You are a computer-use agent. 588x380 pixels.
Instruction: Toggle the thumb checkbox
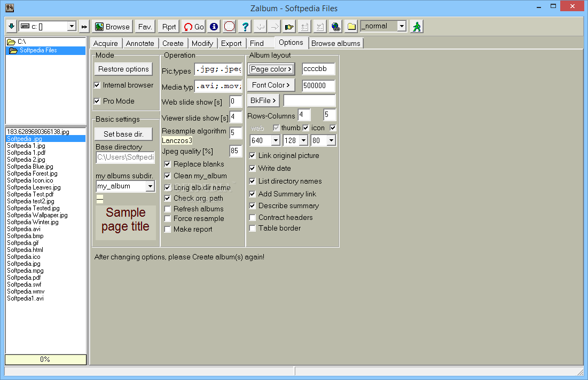click(x=305, y=128)
